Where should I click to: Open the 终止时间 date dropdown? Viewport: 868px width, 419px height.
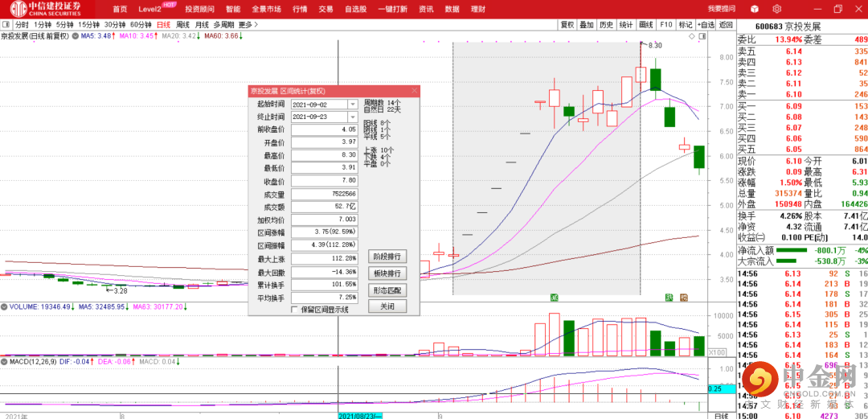point(352,117)
